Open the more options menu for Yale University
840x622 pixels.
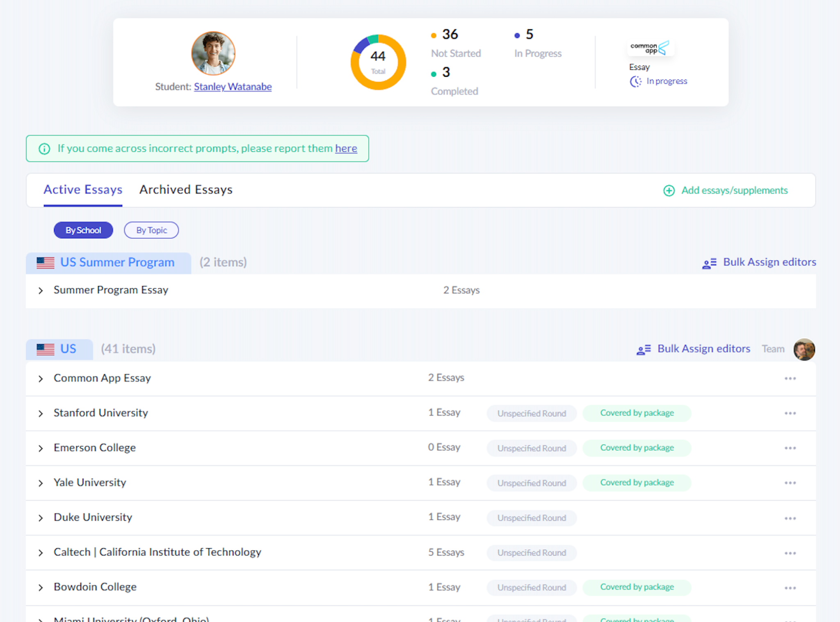coord(790,483)
